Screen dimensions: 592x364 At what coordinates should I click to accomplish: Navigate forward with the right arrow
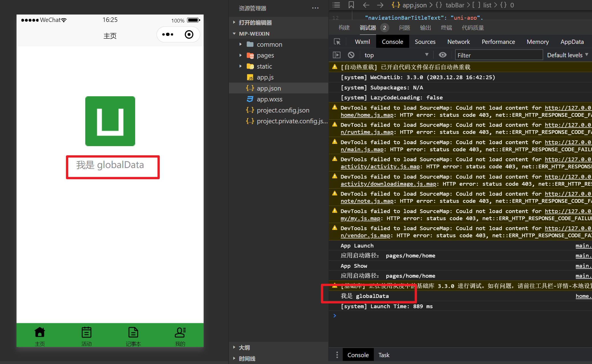coord(380,5)
